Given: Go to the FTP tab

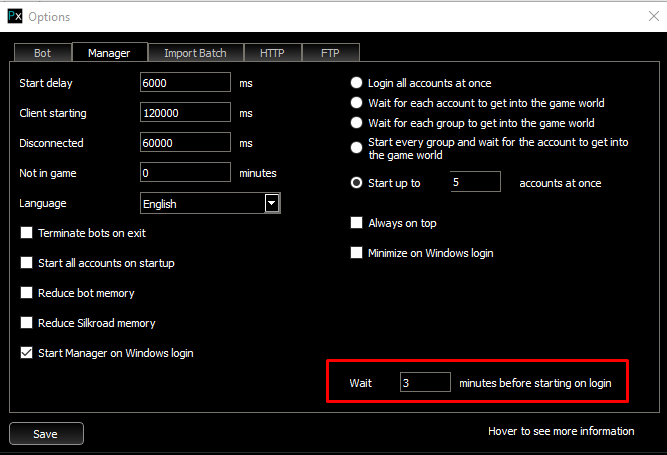Looking at the screenshot, I should 329,53.
